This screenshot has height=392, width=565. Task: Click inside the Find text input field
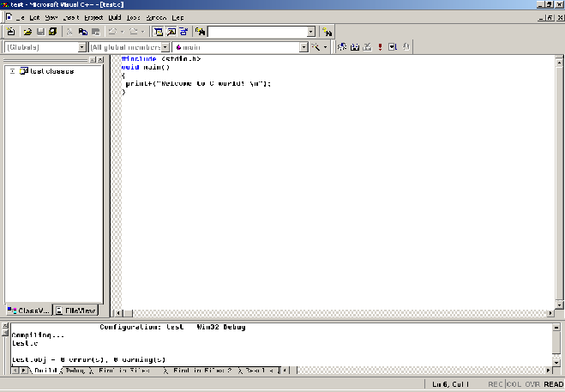pyautogui.click(x=258, y=32)
